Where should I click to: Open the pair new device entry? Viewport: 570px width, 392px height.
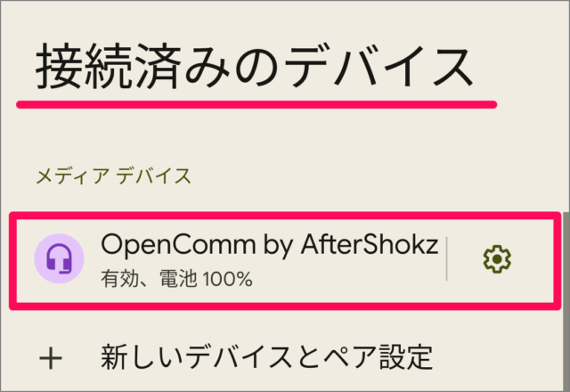266,358
